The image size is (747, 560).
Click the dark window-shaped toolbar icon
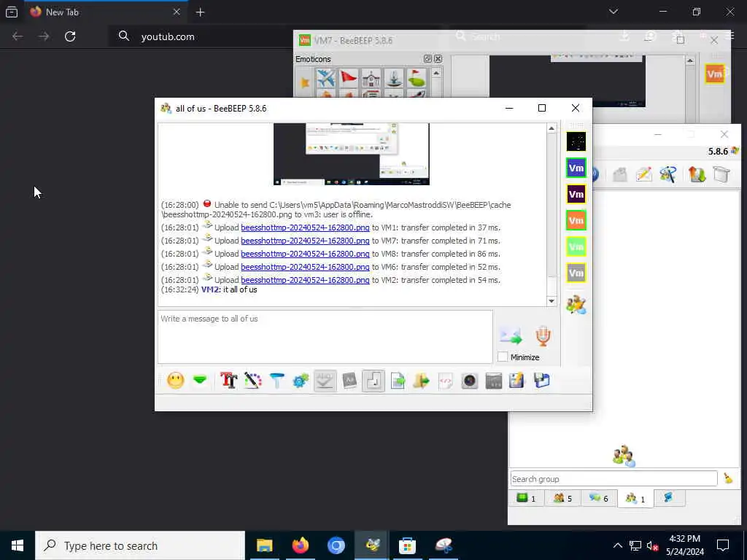point(494,381)
